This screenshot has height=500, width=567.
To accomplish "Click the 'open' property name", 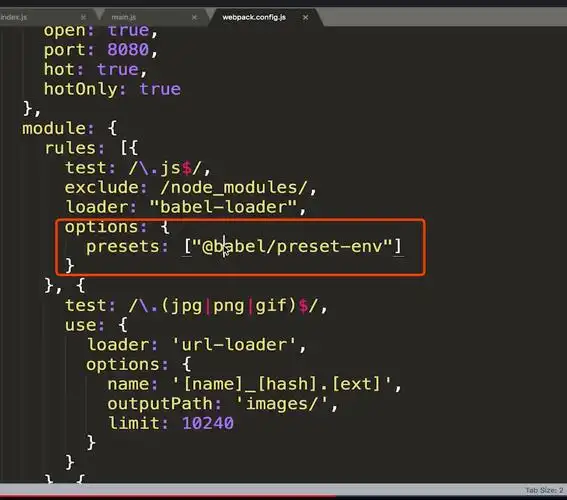I will click(x=65, y=31).
